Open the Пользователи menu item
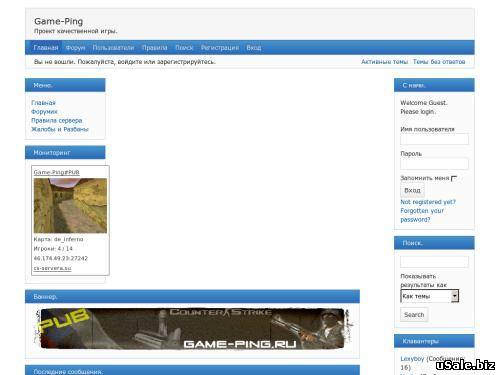The width and height of the screenshot is (500, 375). point(113,48)
